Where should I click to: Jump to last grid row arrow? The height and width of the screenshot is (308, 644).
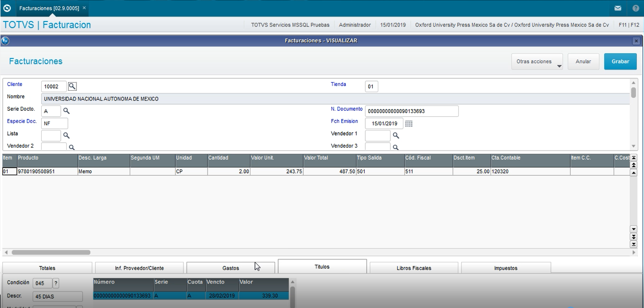click(633, 244)
